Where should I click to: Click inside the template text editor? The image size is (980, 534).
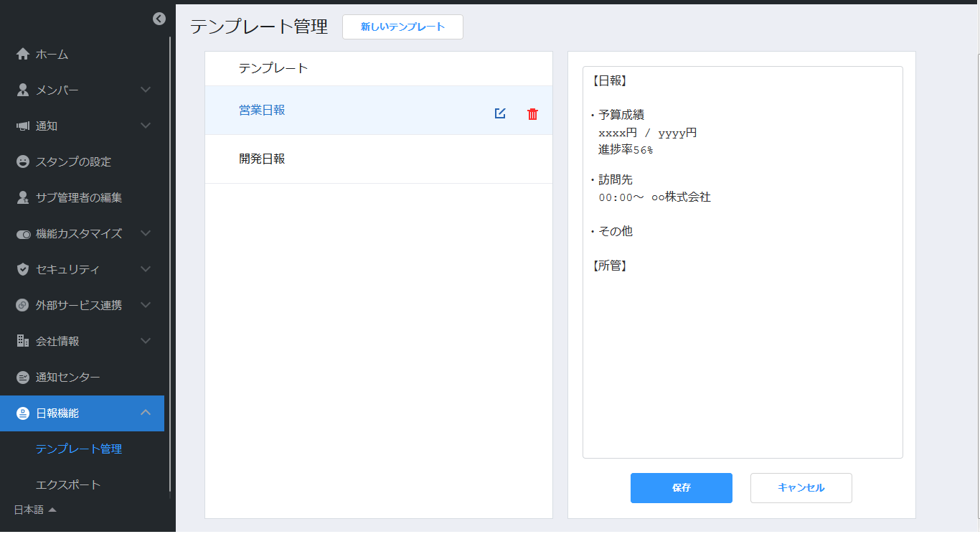click(x=743, y=262)
